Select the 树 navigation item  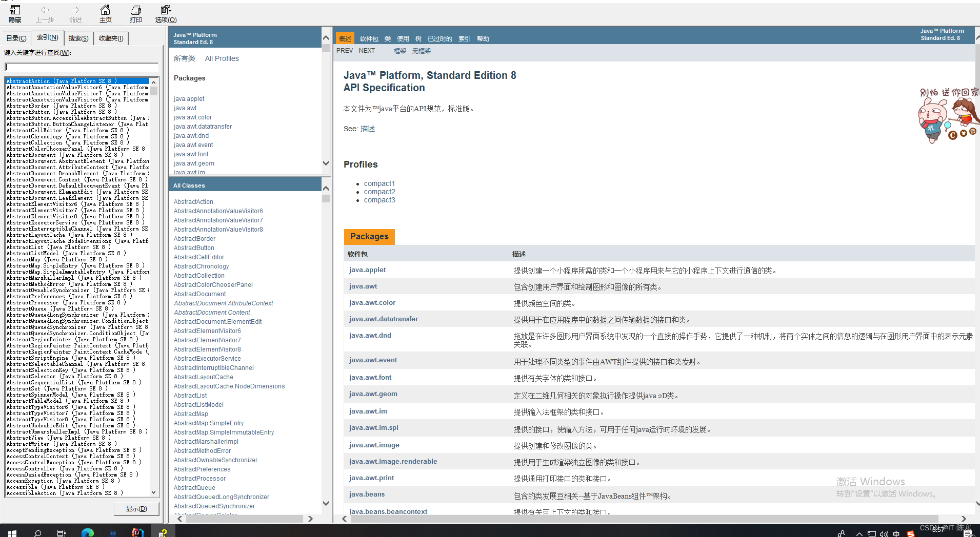pyautogui.click(x=418, y=39)
